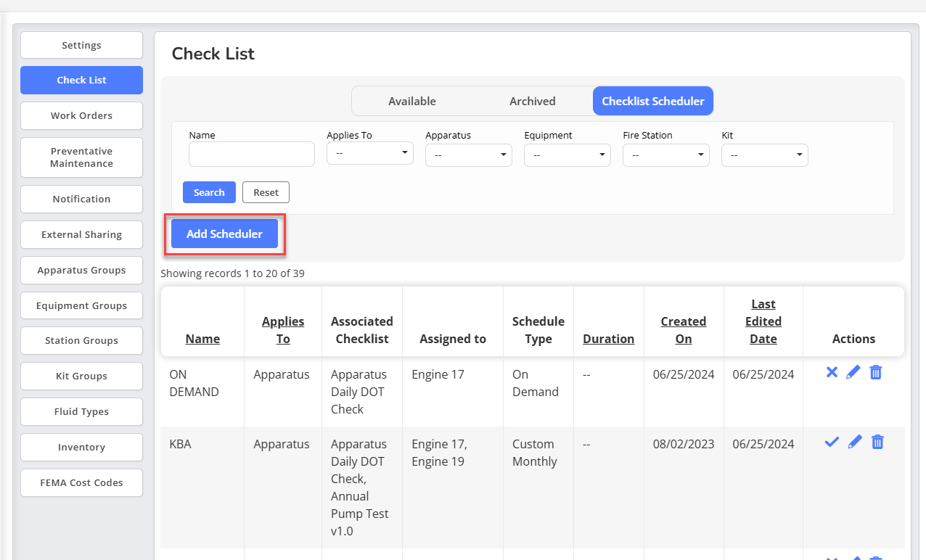This screenshot has width=926, height=560.
Task: Open the Applies To filter dropdown
Action: pyautogui.click(x=370, y=154)
